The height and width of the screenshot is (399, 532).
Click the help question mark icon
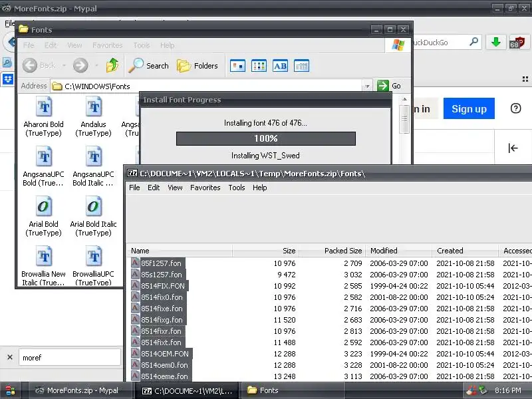point(516,108)
